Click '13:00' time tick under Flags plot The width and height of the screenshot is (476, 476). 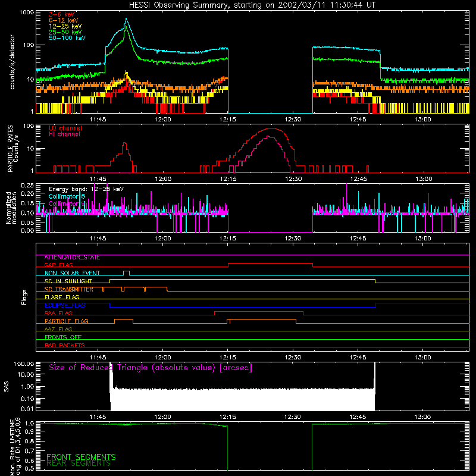coord(423,358)
